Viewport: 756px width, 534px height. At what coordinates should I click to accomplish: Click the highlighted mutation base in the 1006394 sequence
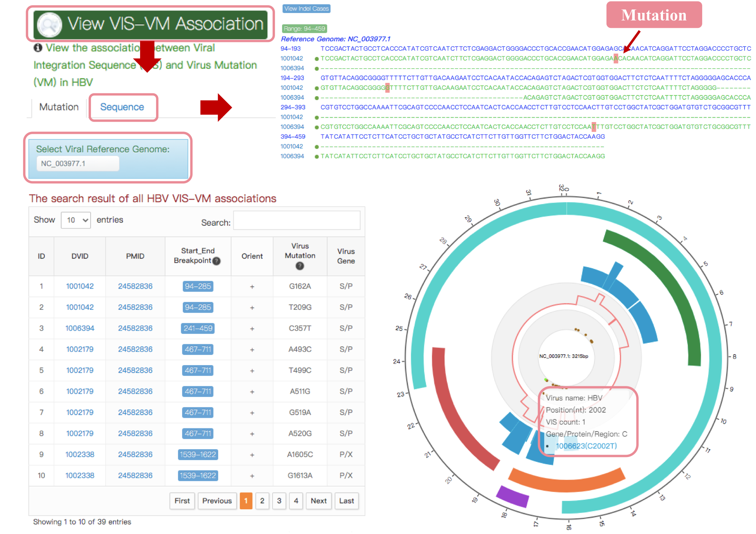[x=594, y=127]
